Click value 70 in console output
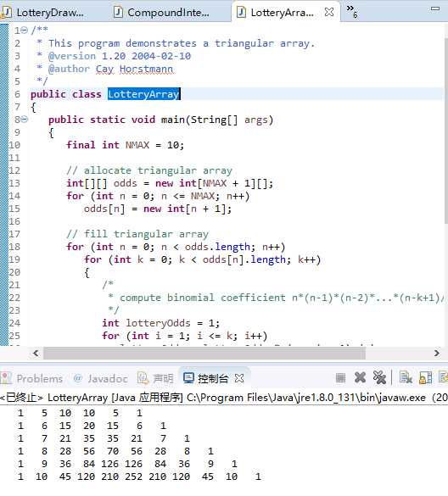This screenshot has height=496, width=448. tap(112, 451)
